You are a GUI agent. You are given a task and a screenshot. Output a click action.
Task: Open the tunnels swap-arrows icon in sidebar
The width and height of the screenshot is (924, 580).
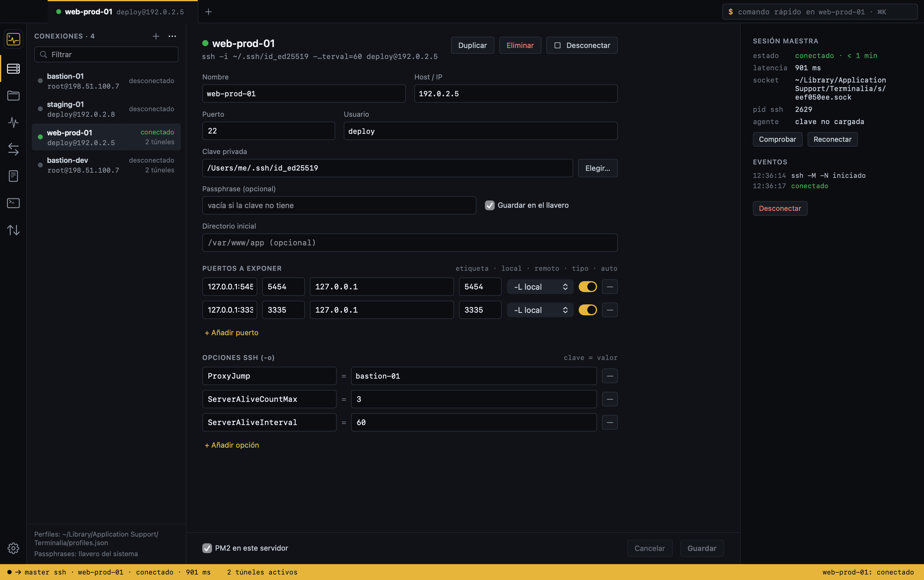point(13,149)
